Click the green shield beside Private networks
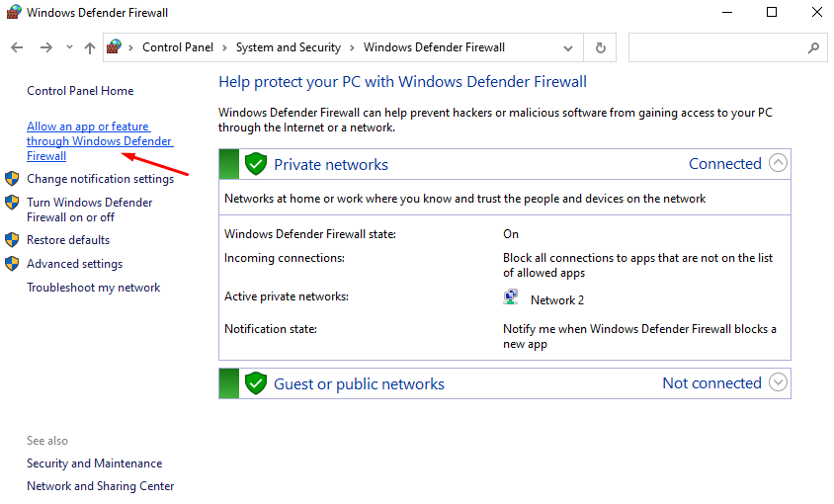 (256, 164)
